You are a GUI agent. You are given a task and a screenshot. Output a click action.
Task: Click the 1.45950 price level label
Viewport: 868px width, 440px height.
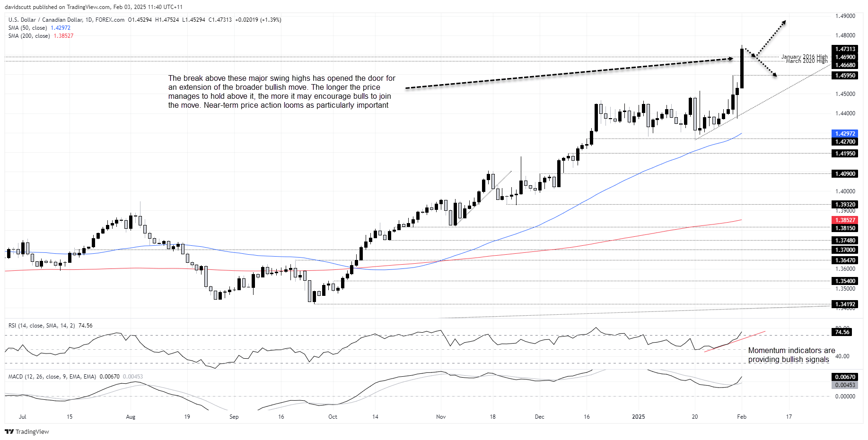(844, 76)
